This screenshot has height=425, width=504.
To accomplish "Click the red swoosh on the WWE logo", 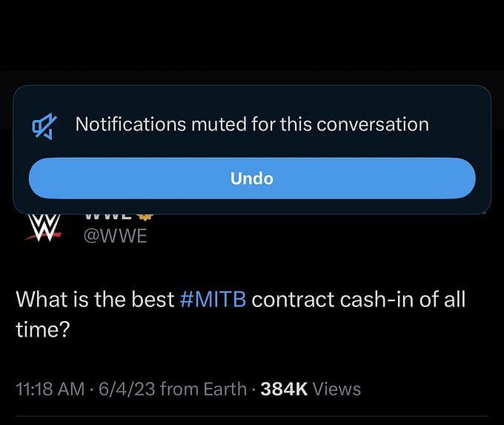I will tap(44, 237).
